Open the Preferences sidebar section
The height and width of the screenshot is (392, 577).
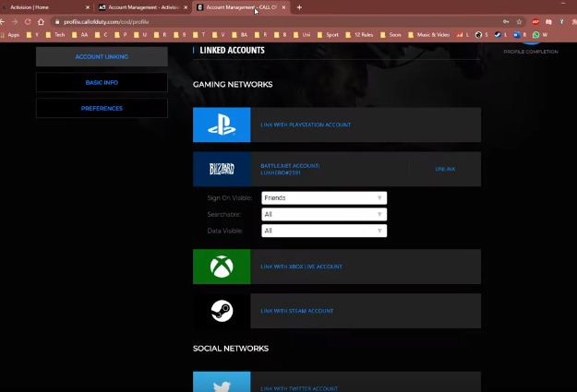point(102,108)
